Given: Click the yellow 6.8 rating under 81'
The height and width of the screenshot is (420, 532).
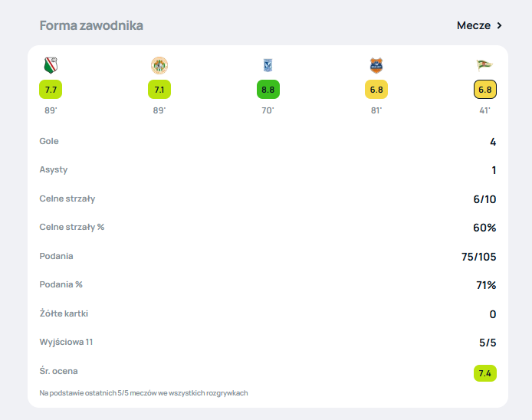Looking at the screenshot, I should (x=376, y=90).
